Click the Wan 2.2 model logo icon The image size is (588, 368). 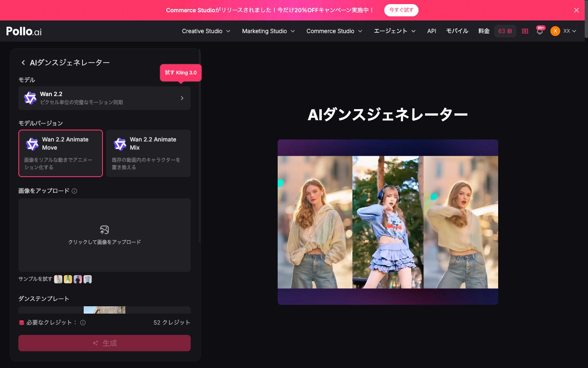coord(30,98)
